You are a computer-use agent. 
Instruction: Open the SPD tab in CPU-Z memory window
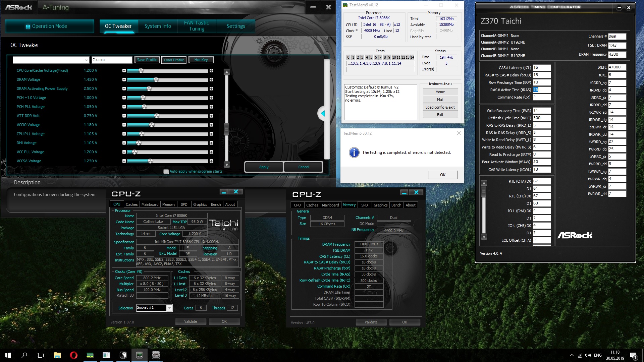point(364,205)
